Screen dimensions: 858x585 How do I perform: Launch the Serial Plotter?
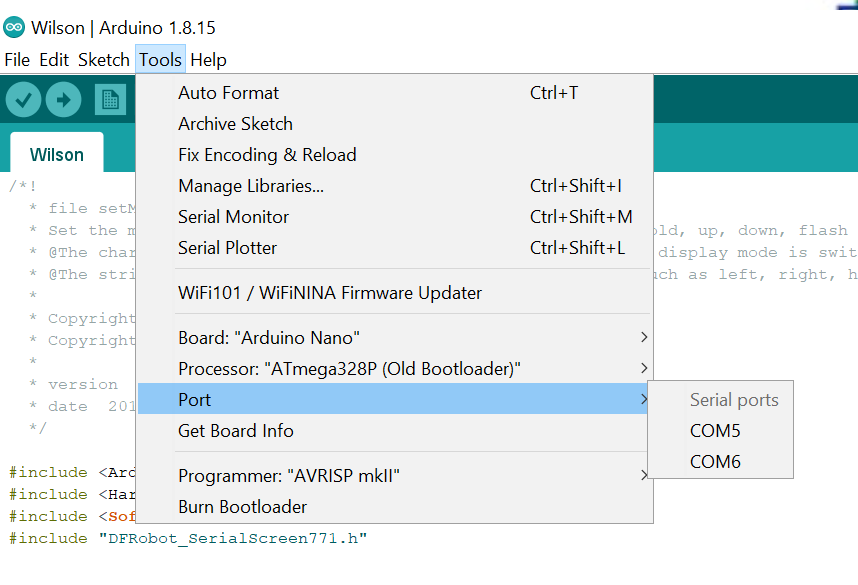[x=227, y=248]
